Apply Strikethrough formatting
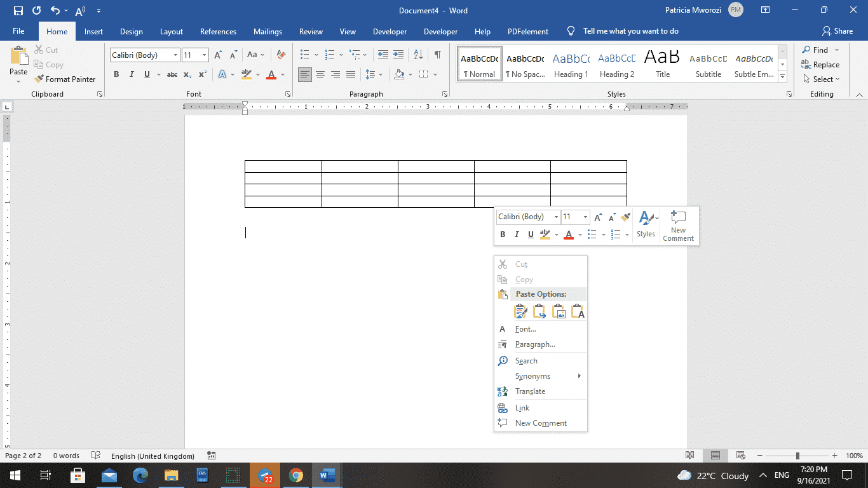Viewport: 868px width, 488px height. 172,74
